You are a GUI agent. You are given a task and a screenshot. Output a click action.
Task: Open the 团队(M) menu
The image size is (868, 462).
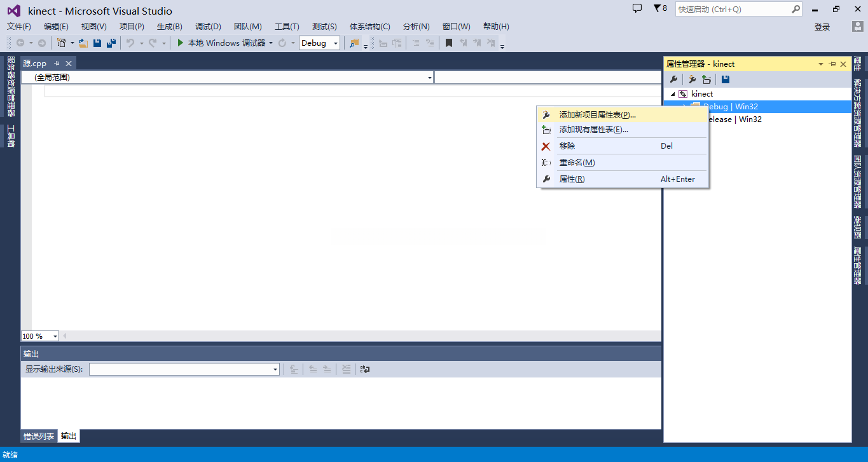coord(248,27)
